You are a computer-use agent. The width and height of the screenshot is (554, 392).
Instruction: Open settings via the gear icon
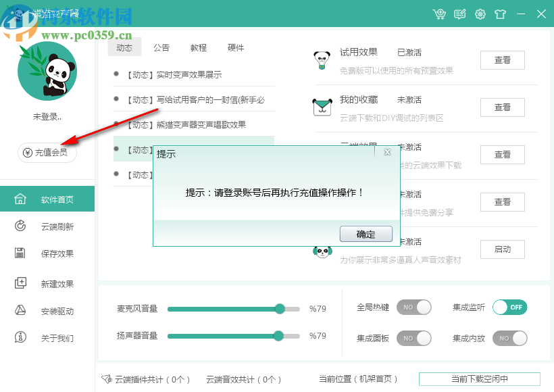480,14
